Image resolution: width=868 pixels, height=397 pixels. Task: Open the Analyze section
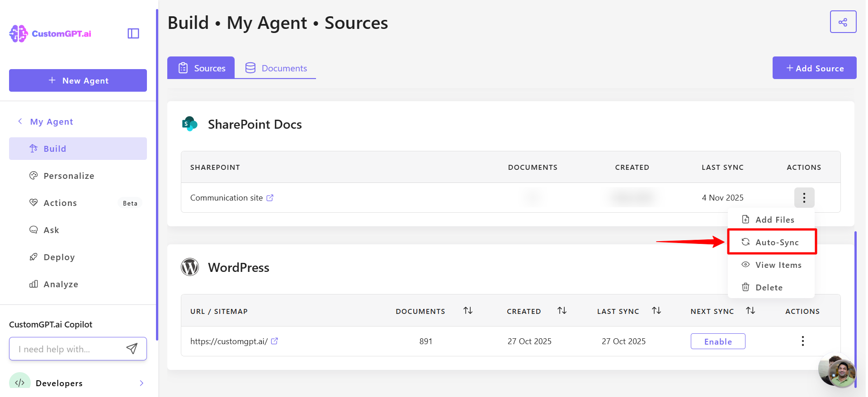coord(78,284)
